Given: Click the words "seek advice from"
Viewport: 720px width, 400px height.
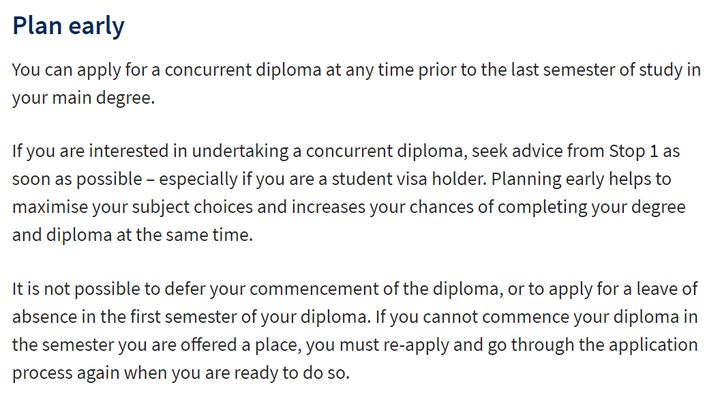Looking at the screenshot, I should [538, 151].
